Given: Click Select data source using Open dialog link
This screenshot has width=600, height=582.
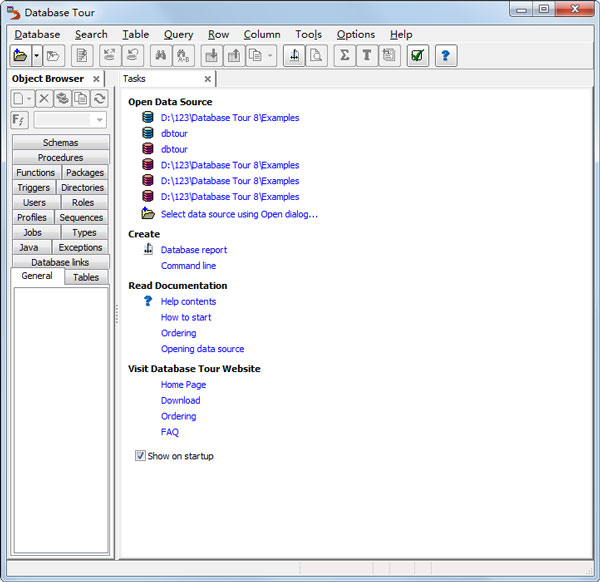Looking at the screenshot, I should 239,214.
